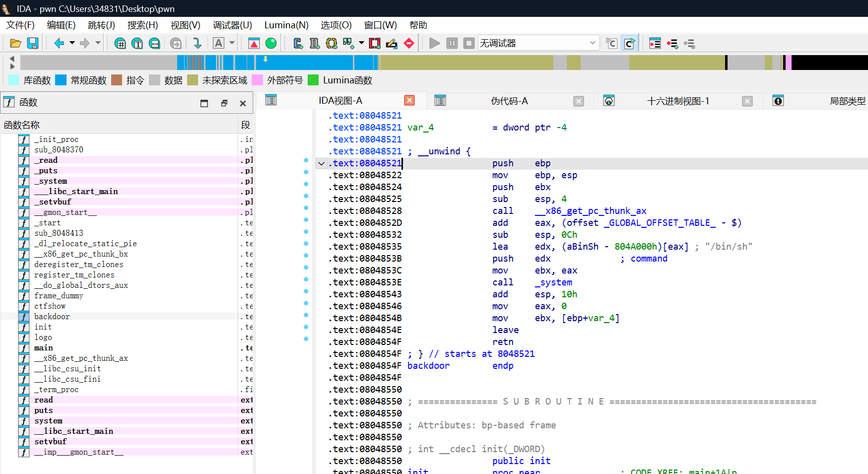The height and width of the screenshot is (474, 868).
Task: Click the add-breakpoint icon with green plus
Action: [672, 43]
